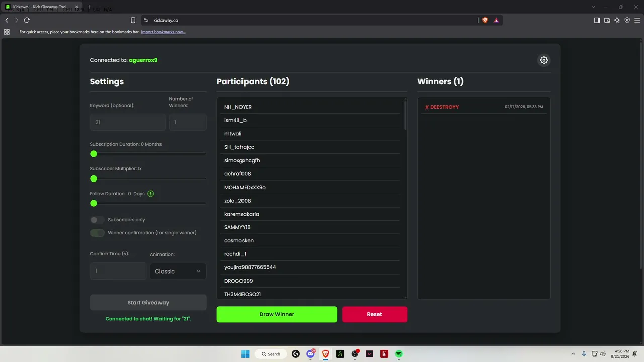The width and height of the screenshot is (644, 362).
Task: Adjust the Follow Duration slider handle
Action: point(94,203)
